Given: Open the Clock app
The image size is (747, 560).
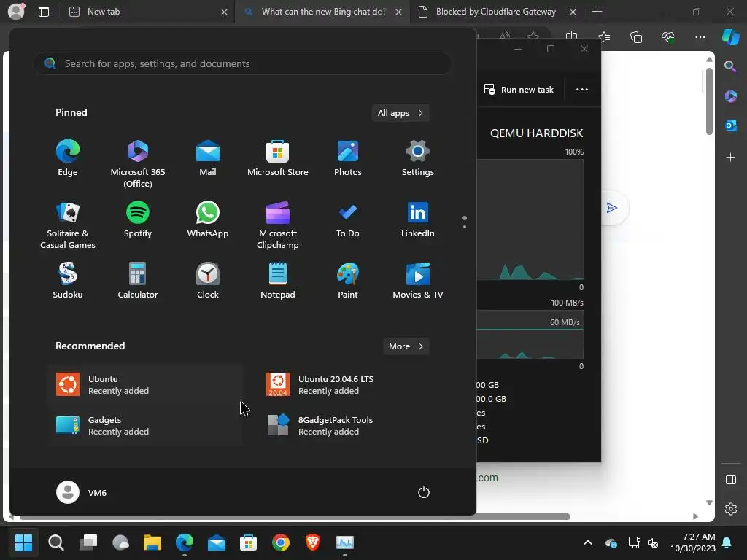Looking at the screenshot, I should [208, 281].
